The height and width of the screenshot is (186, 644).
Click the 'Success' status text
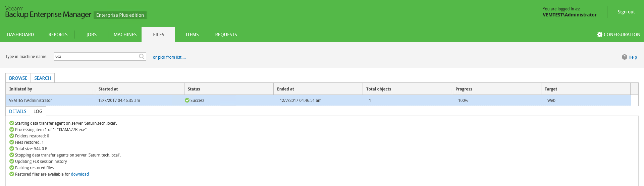(x=197, y=101)
